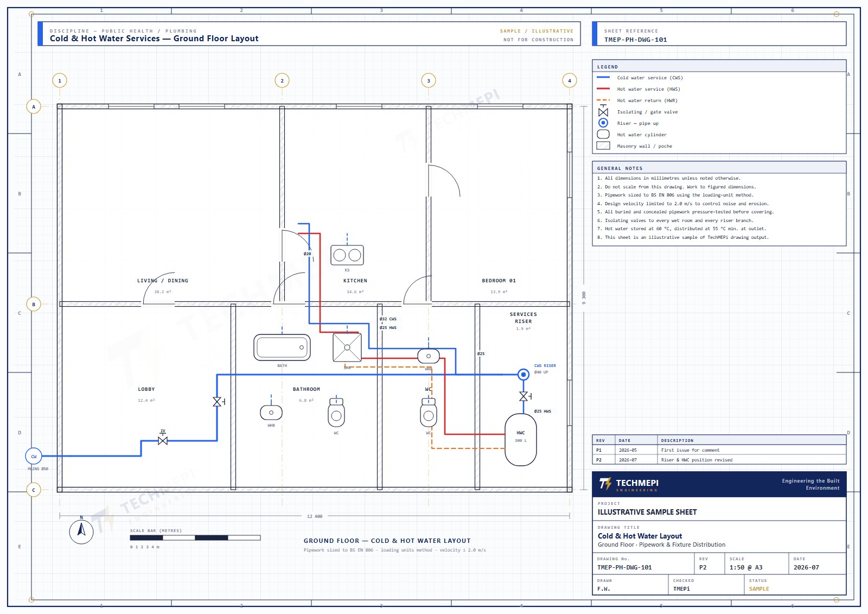The width and height of the screenshot is (868, 614).
Task: Click the KITCHEN room label
Action: tap(355, 281)
